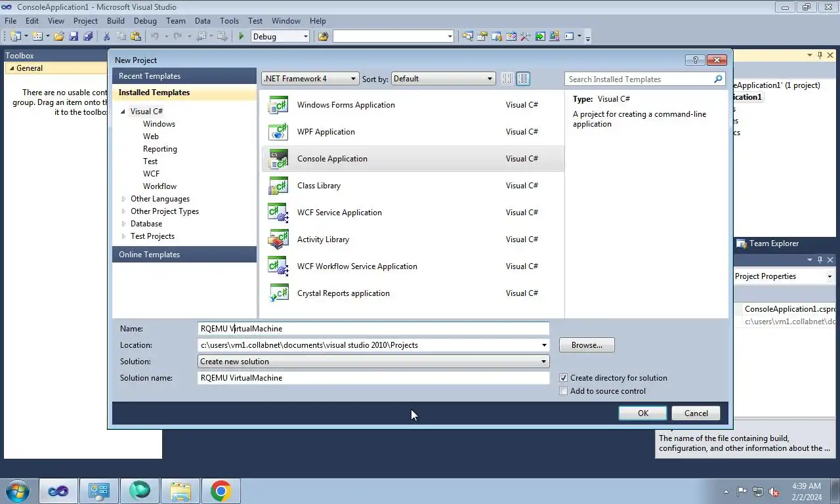
Task: Switch to the Team Explorer tab
Action: pyautogui.click(x=768, y=243)
